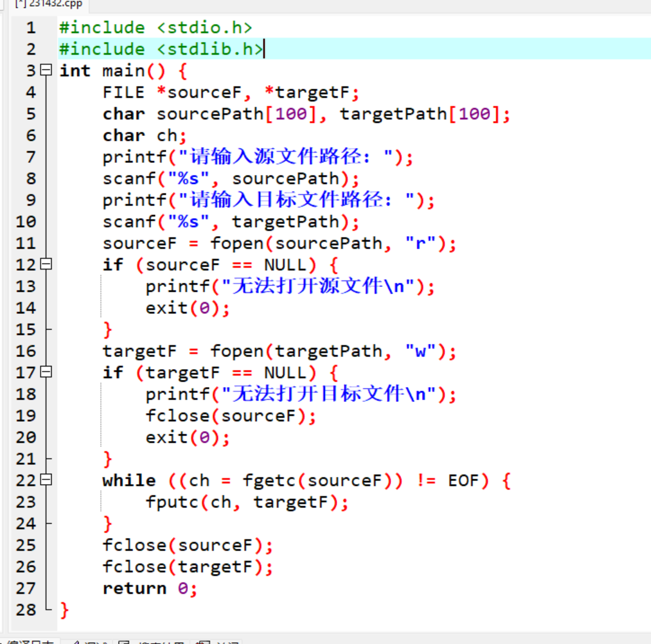Select line number 13 in the gutter

click(26, 287)
